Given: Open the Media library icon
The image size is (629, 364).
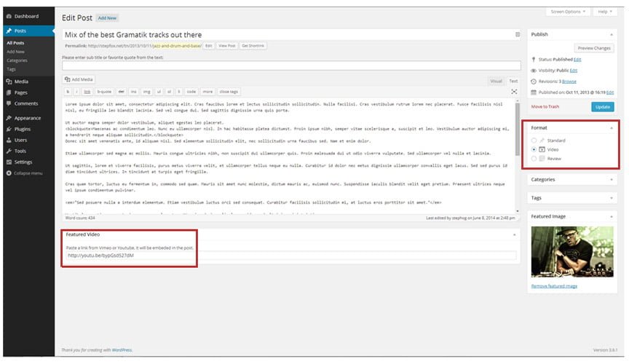Looking at the screenshot, I should click(8, 82).
